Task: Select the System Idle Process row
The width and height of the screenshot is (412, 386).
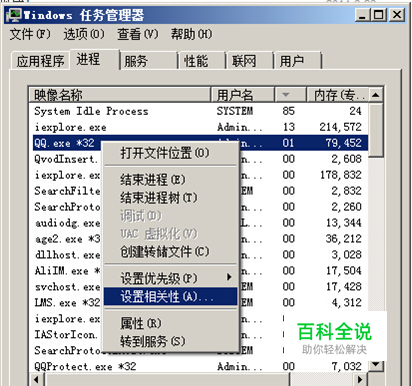Action: [x=199, y=111]
